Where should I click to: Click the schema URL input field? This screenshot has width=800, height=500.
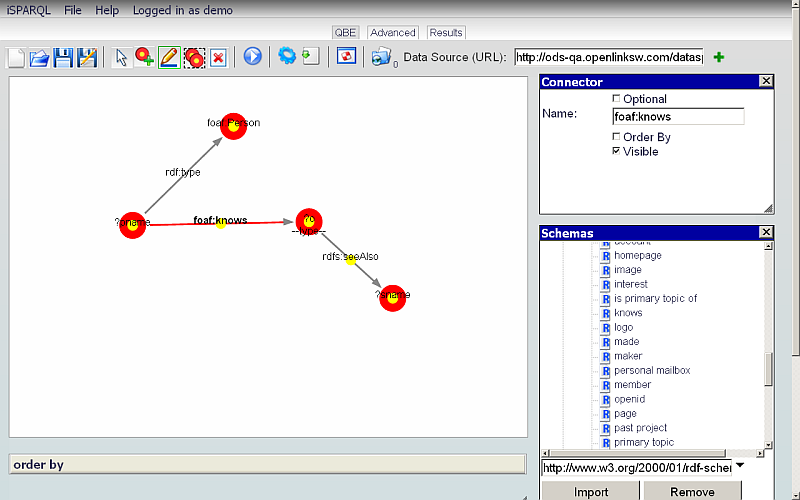[637, 467]
